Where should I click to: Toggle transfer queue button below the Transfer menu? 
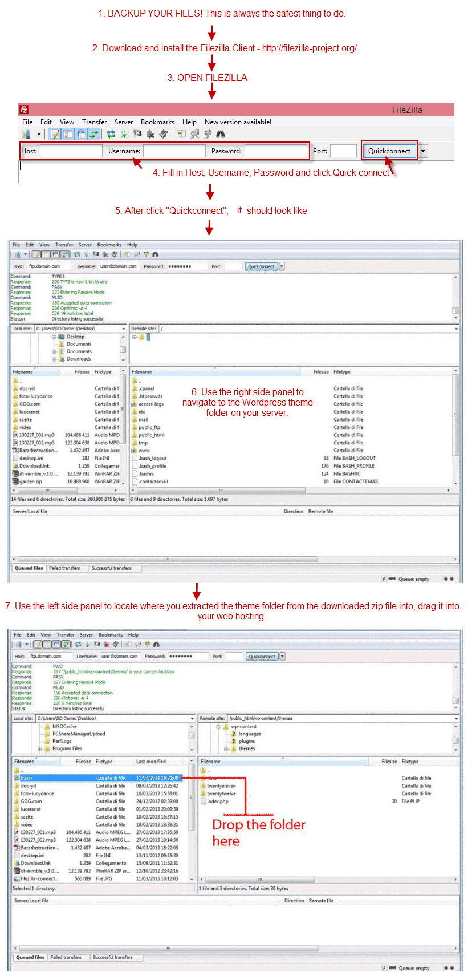coord(93,134)
